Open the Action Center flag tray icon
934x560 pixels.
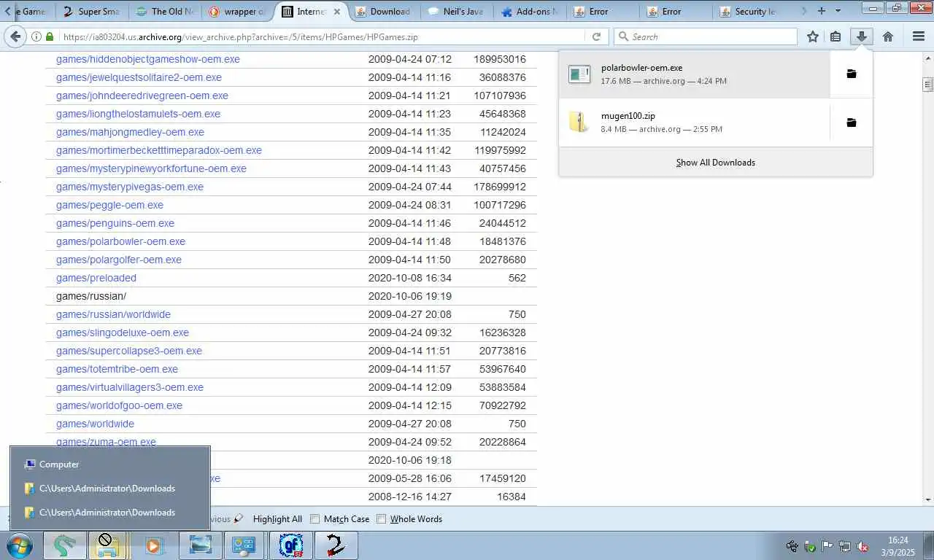pyautogui.click(x=827, y=546)
